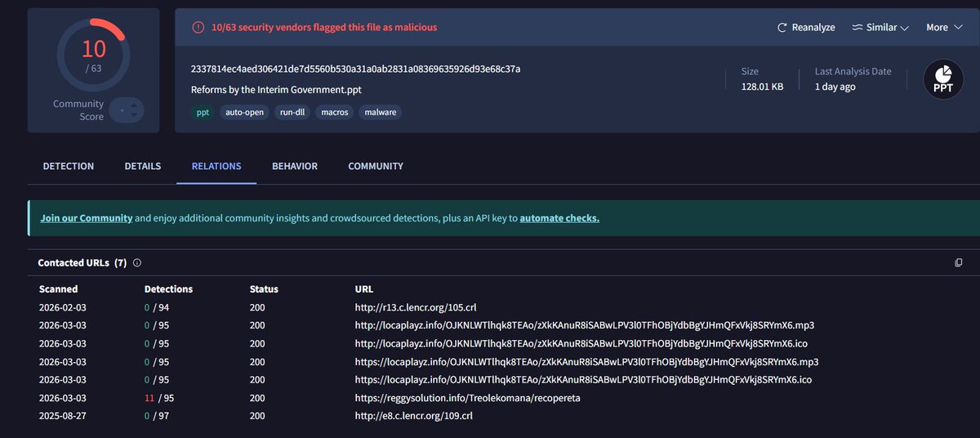
Task: Open the URL http://r13.c.lencr.org/105.crl
Action: coord(415,307)
